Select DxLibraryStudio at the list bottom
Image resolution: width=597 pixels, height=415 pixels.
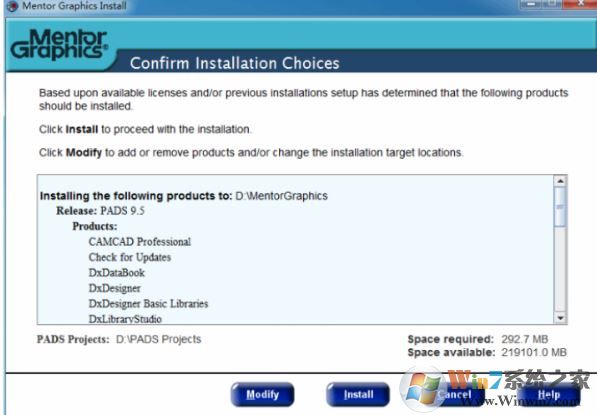(x=125, y=319)
